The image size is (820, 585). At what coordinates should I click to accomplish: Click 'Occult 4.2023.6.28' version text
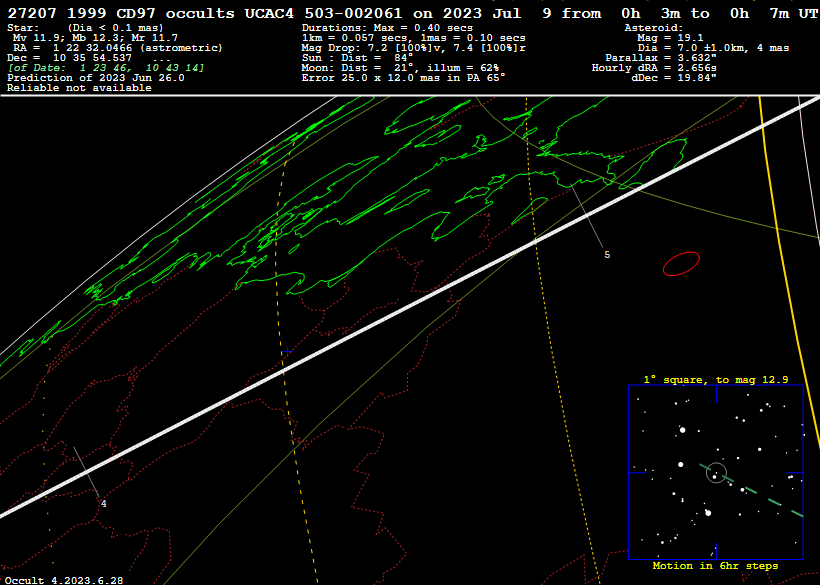coord(64,580)
